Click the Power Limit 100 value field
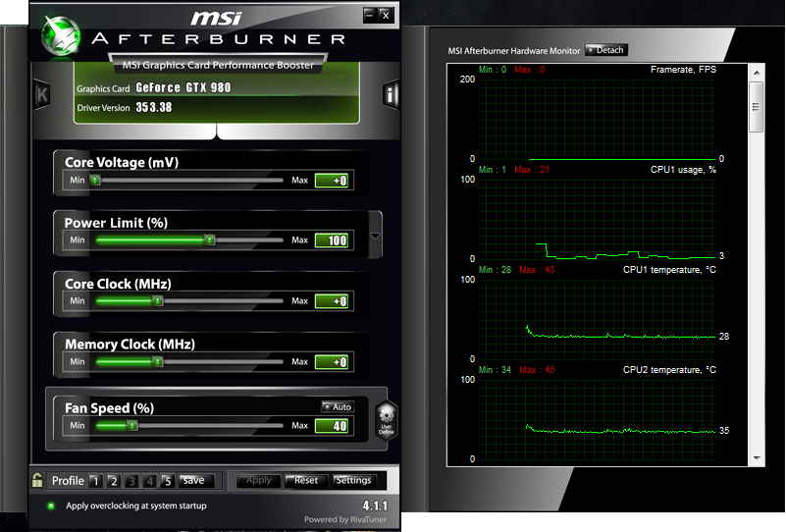Screen dimensions: 786x532 click(x=332, y=240)
